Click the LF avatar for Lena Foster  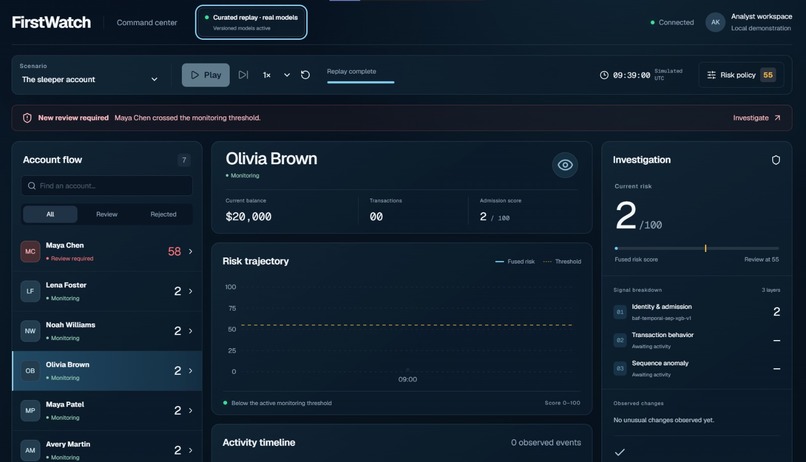(30, 291)
